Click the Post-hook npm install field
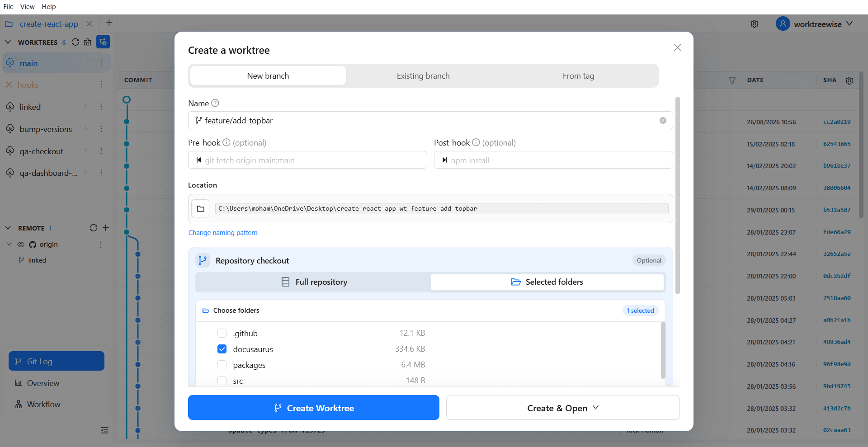The image size is (868, 447). (x=553, y=160)
